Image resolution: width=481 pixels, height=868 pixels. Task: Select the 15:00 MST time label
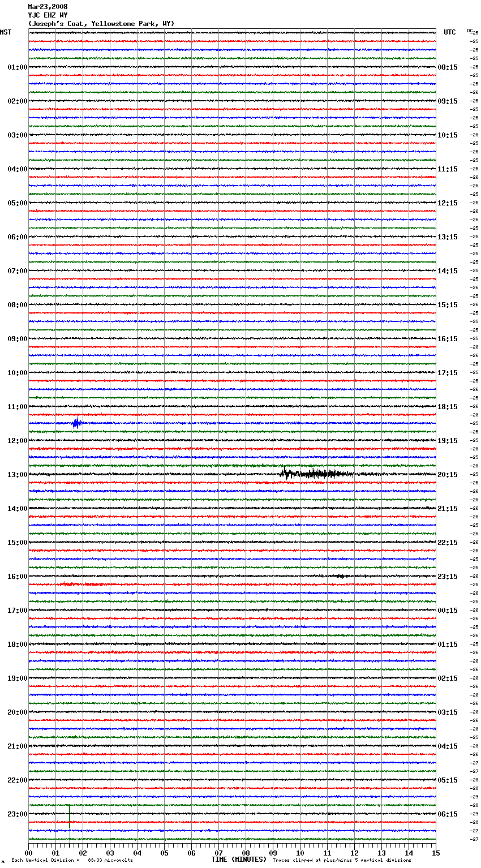coord(18,543)
